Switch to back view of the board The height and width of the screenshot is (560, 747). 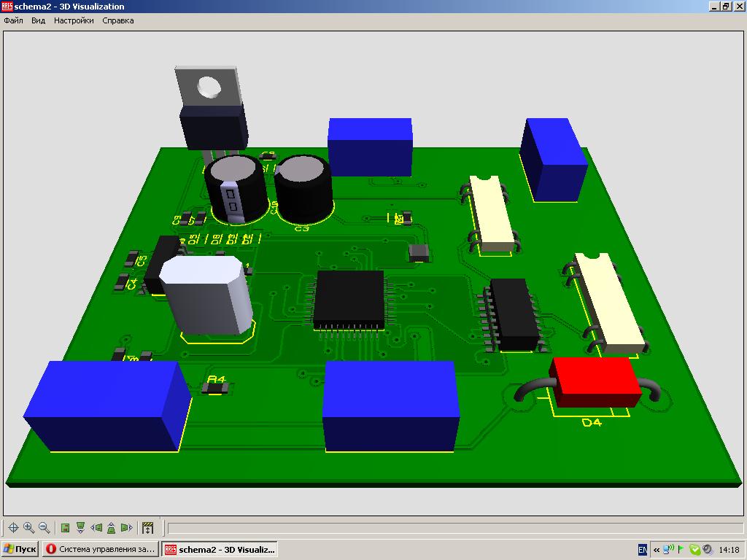[x=111, y=528]
